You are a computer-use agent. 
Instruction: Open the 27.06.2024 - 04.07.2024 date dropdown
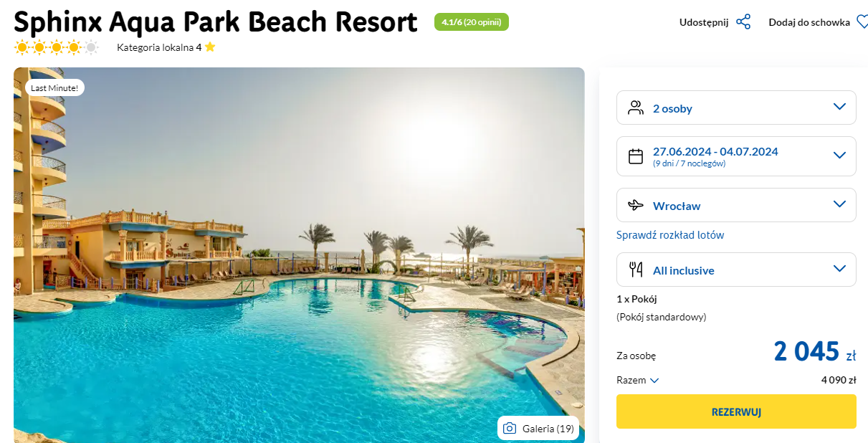[x=736, y=156]
